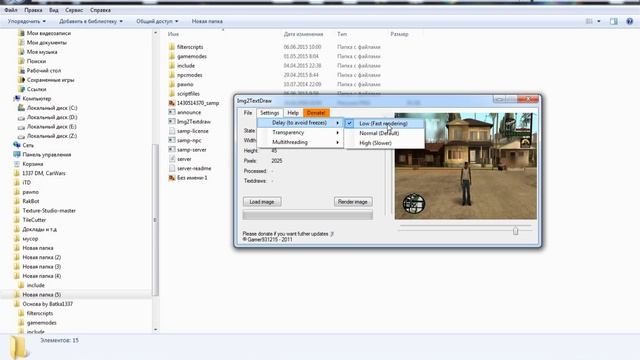The height and width of the screenshot is (360, 640).
Task: Open the Общий доступ dropdown
Action: (x=157, y=21)
